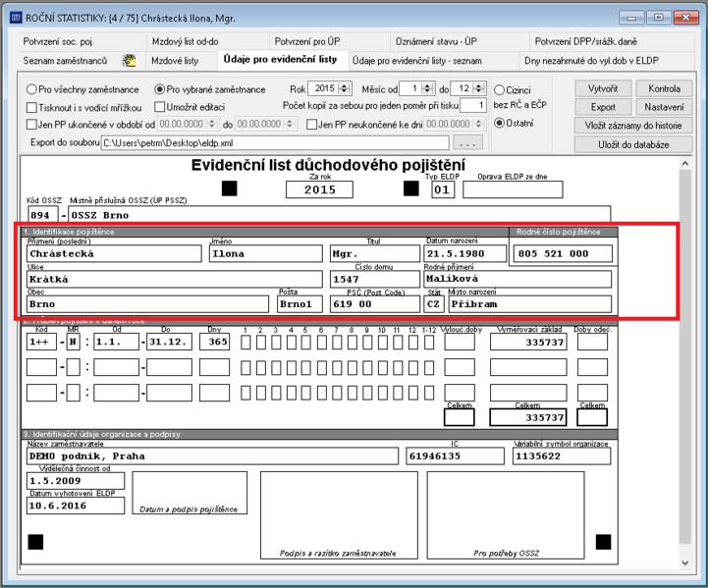Click the PSČ field 619 00
The image size is (708, 588).
click(x=375, y=304)
